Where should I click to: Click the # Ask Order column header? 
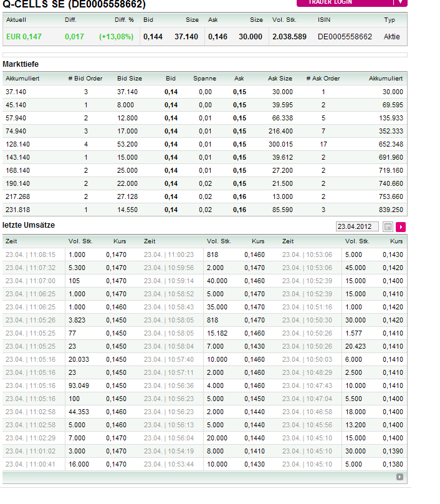click(x=323, y=79)
